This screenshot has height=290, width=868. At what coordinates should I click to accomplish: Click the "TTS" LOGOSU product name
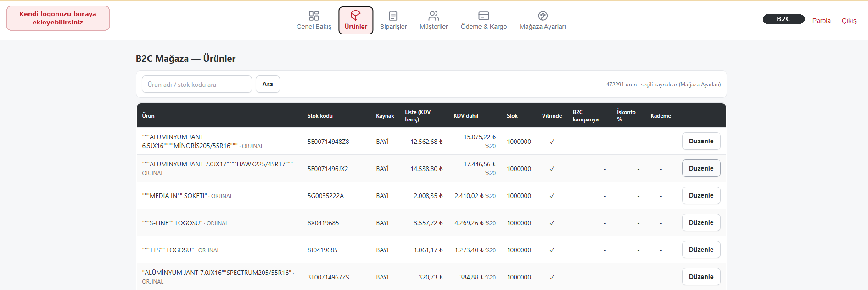pos(168,250)
